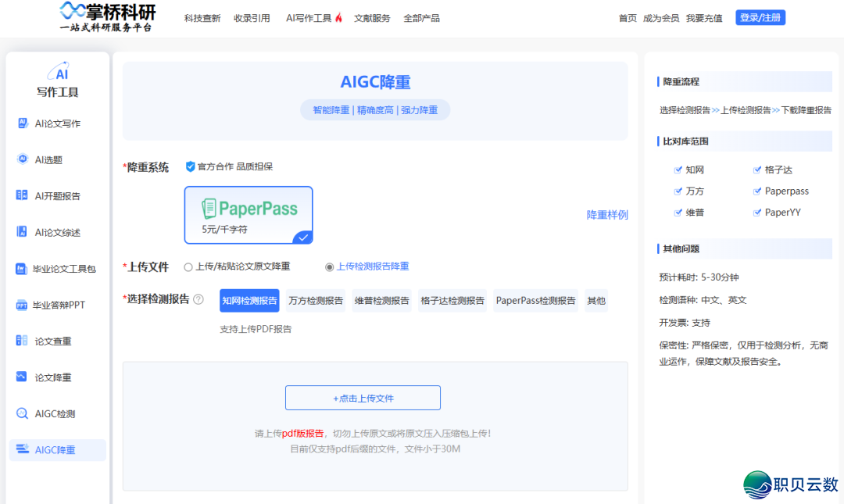
Task: Toggle the 格子达 checkbox
Action: click(756, 170)
